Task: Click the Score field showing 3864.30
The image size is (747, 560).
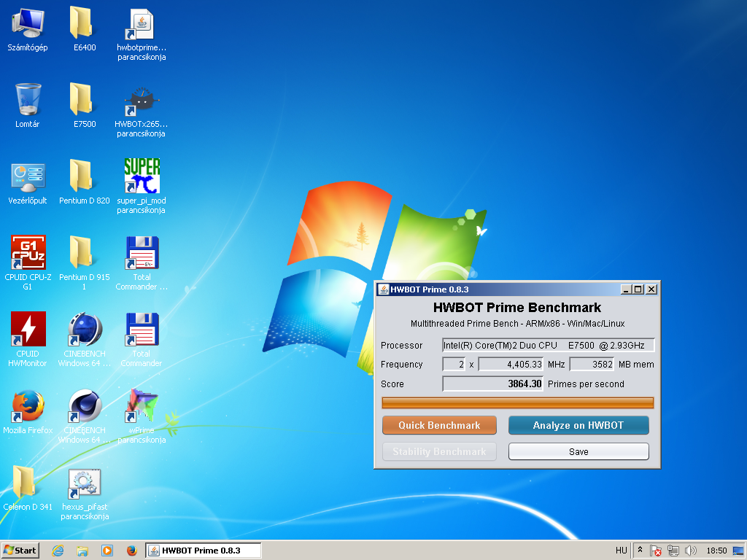Action: click(x=492, y=384)
